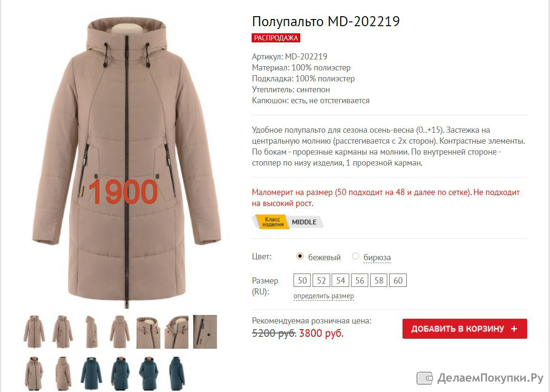Open the pocket zipper detail thumbnail
Image resolution: width=550 pixels, height=392 pixels.
tap(205, 332)
